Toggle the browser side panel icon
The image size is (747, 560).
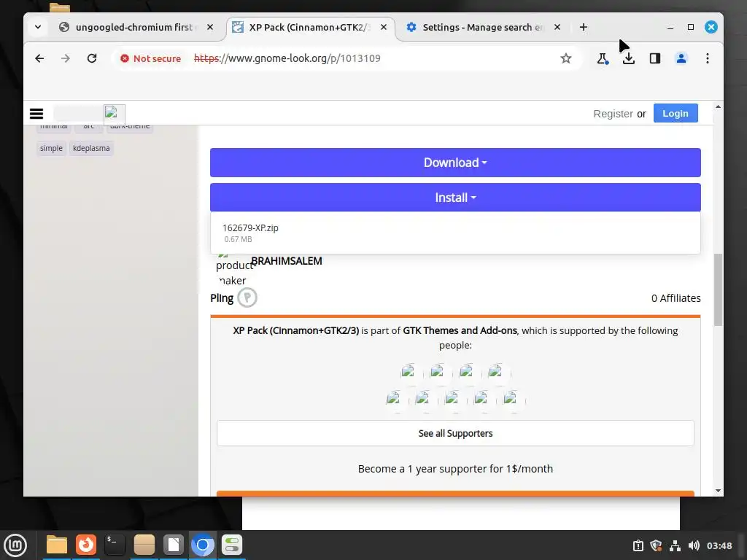pos(655,58)
